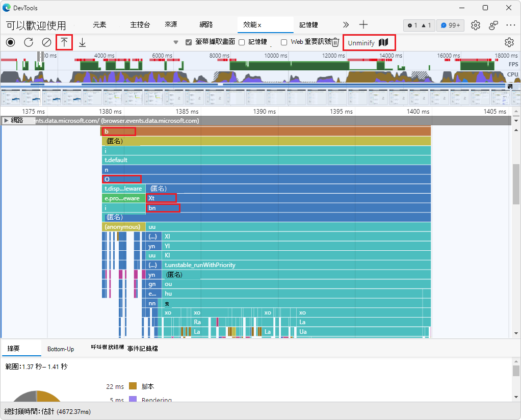Open the errors and warnings counter
521x420 pixels.
[420, 25]
